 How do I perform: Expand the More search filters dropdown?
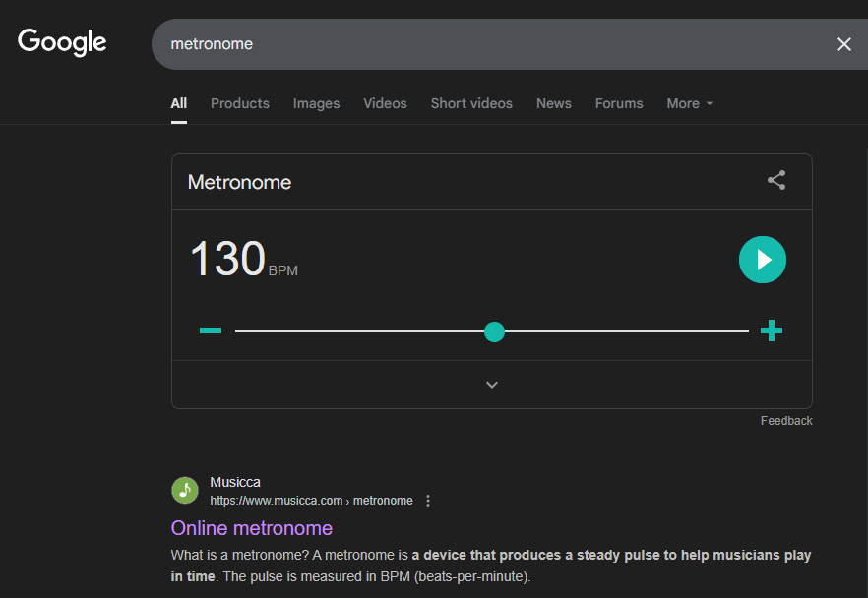[x=690, y=103]
